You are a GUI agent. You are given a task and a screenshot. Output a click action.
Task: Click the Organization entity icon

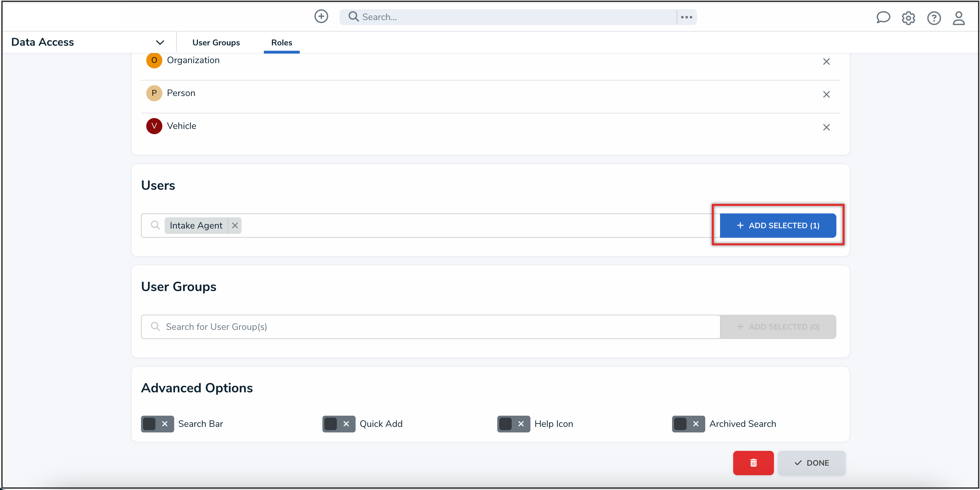pos(154,60)
